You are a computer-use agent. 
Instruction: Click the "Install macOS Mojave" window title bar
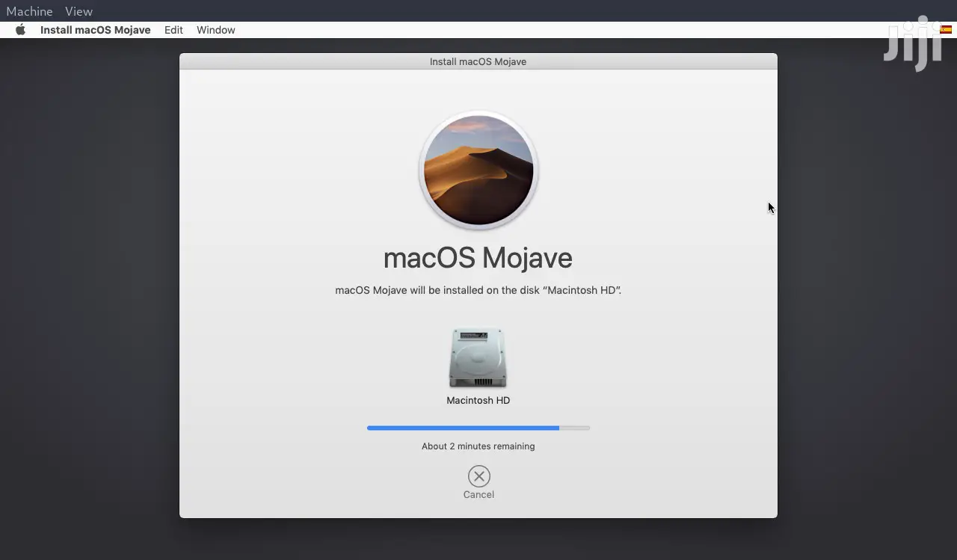point(478,61)
